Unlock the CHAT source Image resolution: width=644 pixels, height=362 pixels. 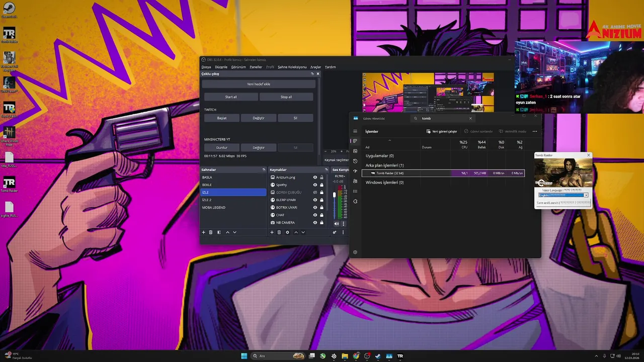pyautogui.click(x=322, y=215)
